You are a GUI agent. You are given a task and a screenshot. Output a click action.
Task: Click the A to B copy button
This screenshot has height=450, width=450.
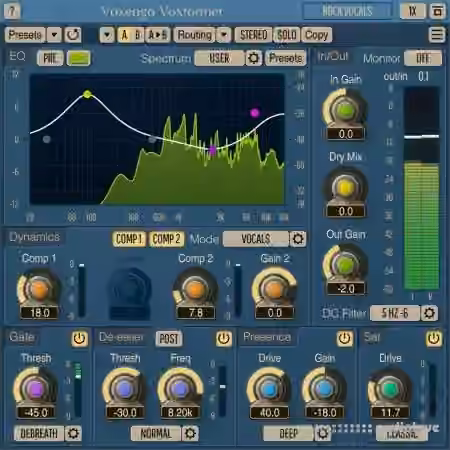tap(158, 35)
